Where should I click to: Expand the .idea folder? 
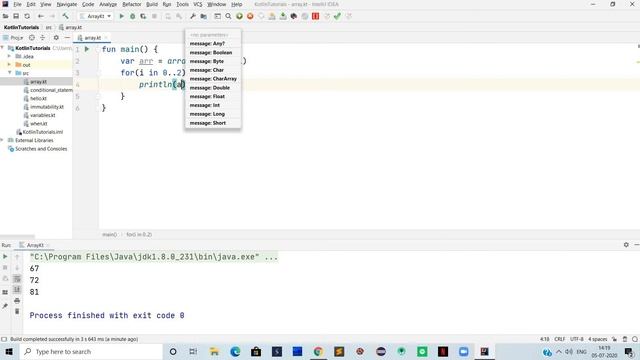9,56
